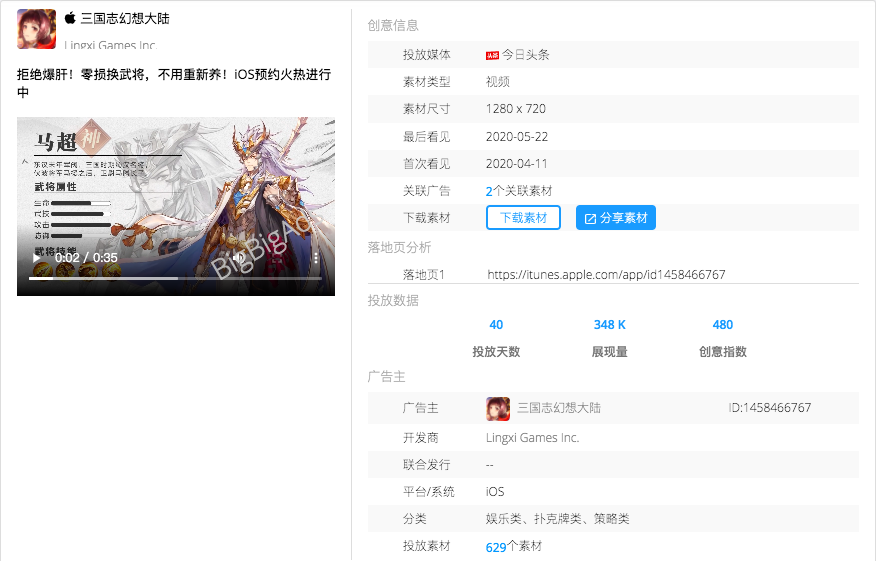This screenshot has height=561, width=876.
Task: Open the 629个素材 creatives link
Action: point(513,546)
